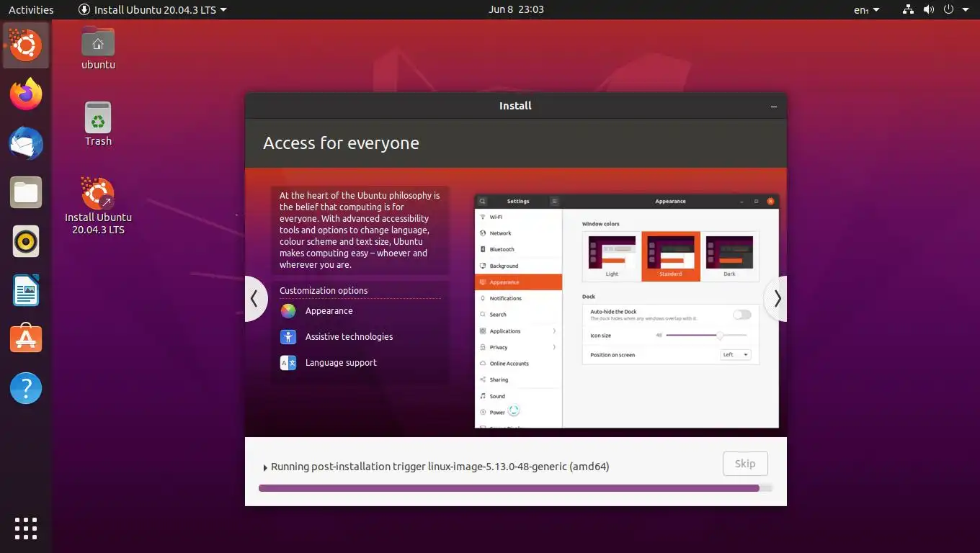Open the clock Jun 8 23:03 menu
980x553 pixels.
[x=516, y=9]
